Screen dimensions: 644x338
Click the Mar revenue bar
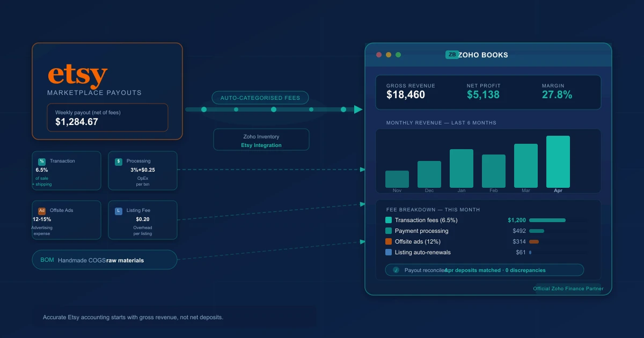coord(526,166)
